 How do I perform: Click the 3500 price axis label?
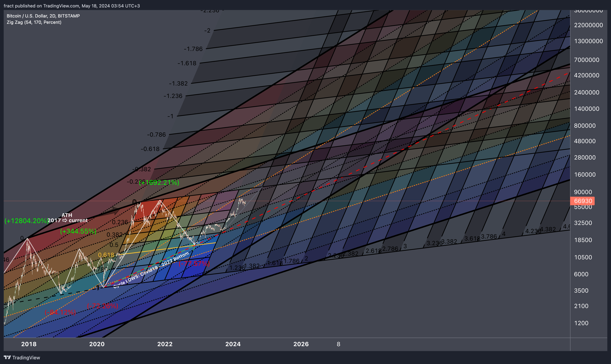coord(581,291)
